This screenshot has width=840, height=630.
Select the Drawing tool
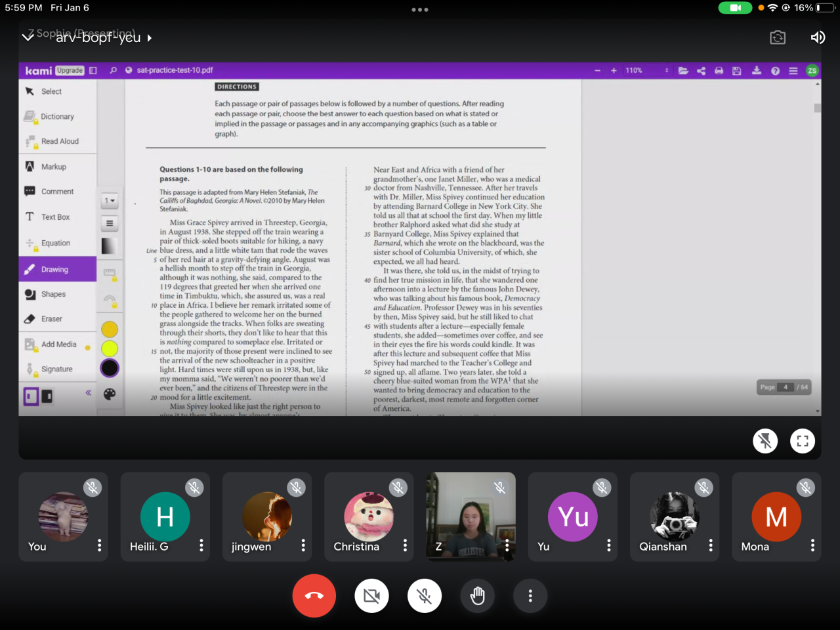[58, 270]
